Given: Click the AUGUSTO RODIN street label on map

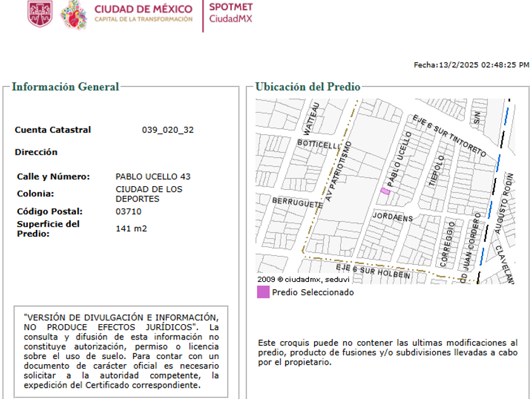Looking at the screenshot, I should point(504,203).
